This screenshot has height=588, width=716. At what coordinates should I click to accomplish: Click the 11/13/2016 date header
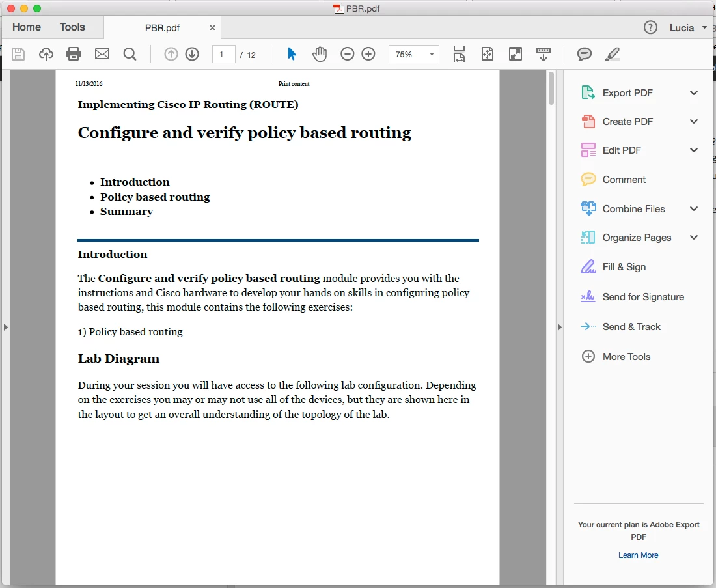[x=89, y=83]
